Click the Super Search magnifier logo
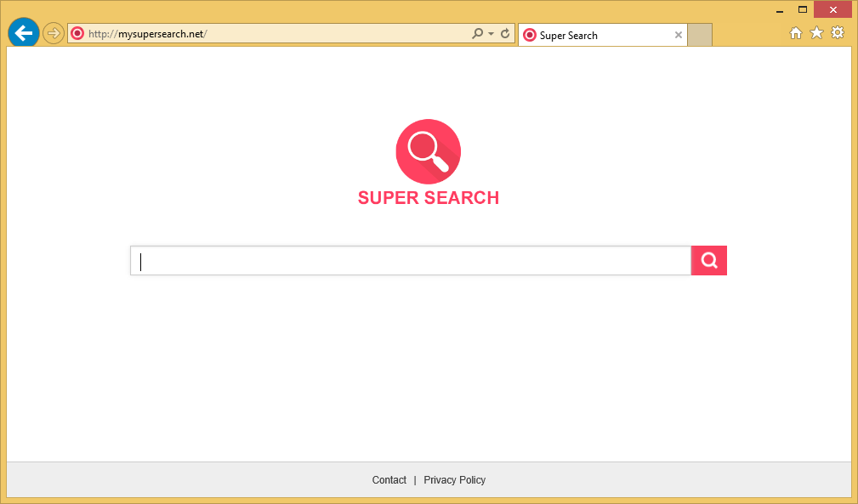This screenshot has height=504, width=858. pyautogui.click(x=428, y=151)
